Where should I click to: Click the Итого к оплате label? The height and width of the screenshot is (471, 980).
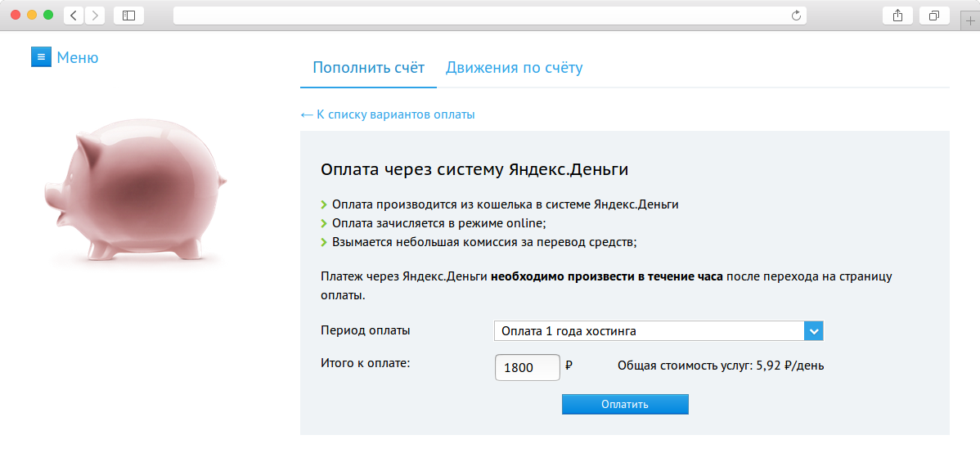point(365,362)
